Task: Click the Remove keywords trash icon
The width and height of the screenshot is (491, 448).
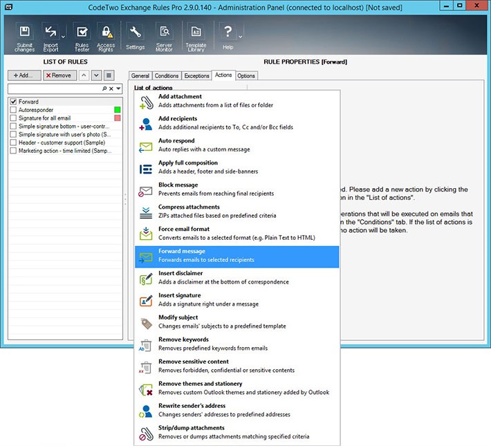Action: [x=146, y=345]
